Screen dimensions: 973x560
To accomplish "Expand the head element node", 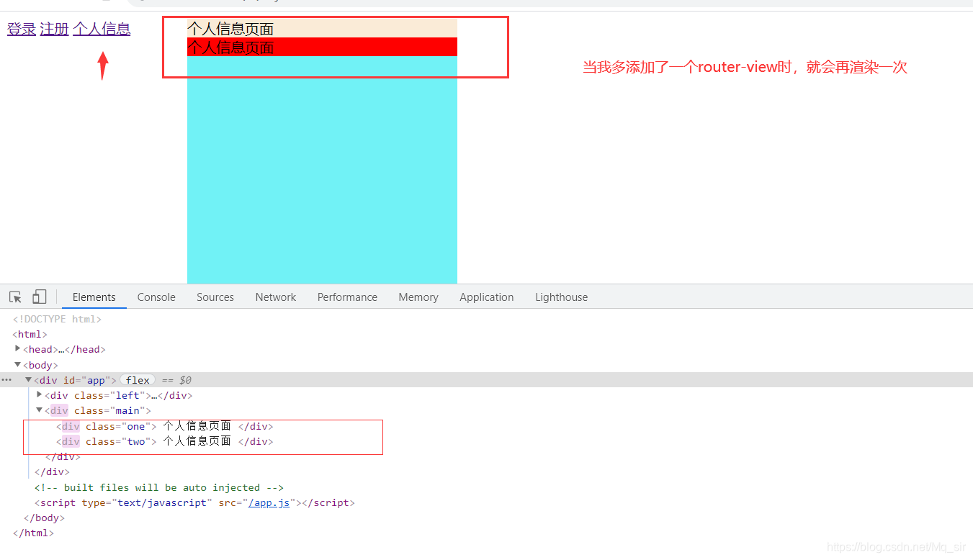I will pos(18,348).
